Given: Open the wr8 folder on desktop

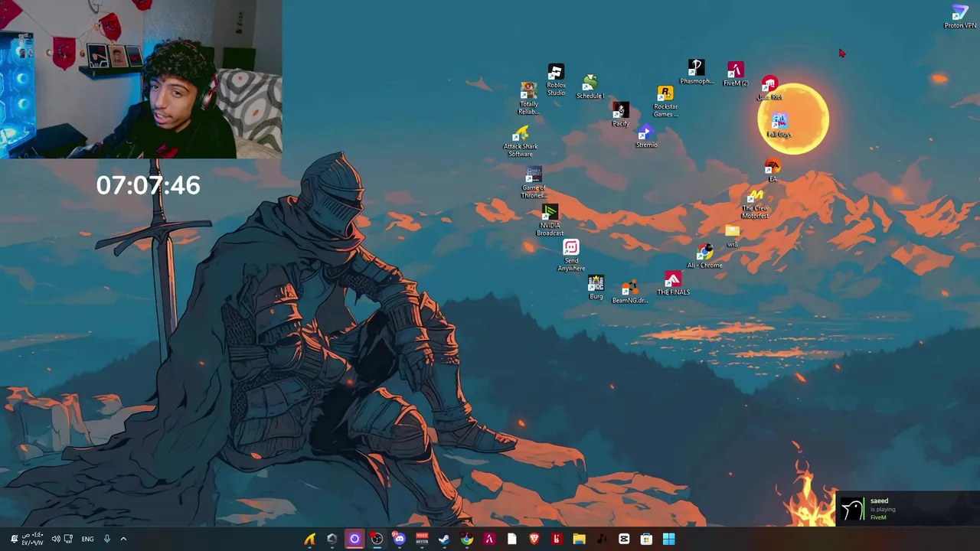Looking at the screenshot, I should pos(732,236).
